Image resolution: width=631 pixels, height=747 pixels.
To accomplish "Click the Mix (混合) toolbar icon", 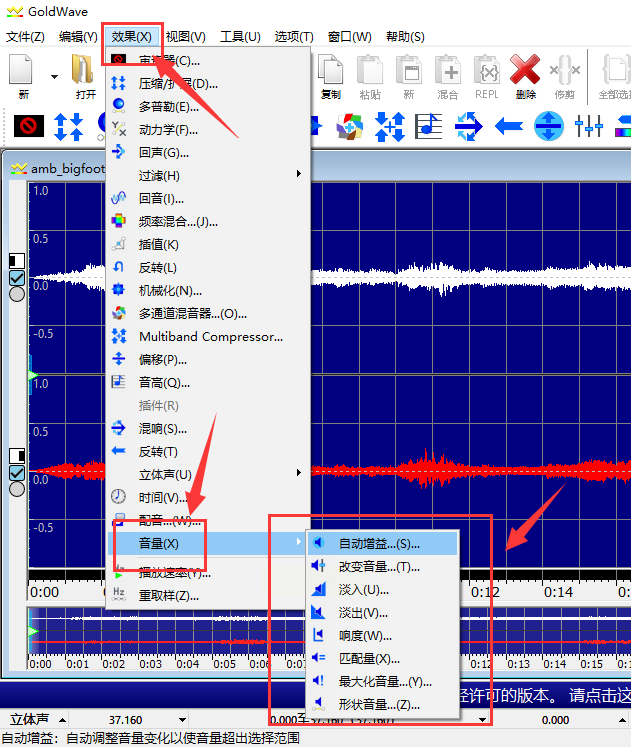I will (x=448, y=71).
